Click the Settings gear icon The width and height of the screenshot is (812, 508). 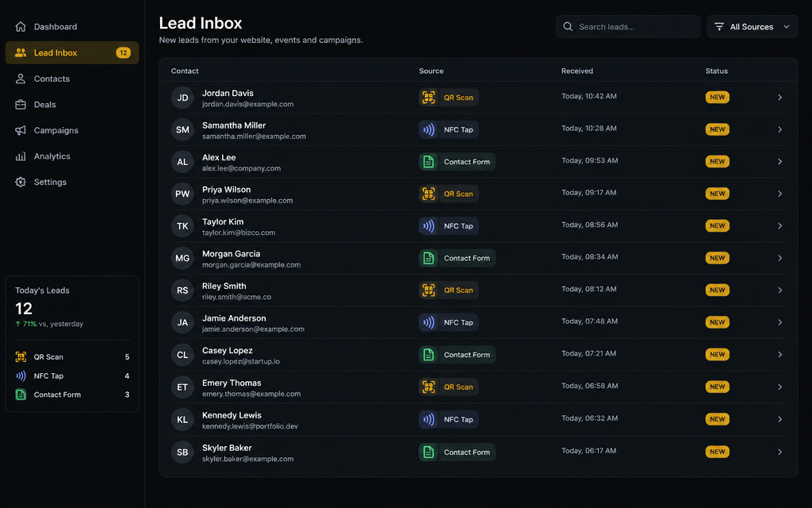(21, 182)
